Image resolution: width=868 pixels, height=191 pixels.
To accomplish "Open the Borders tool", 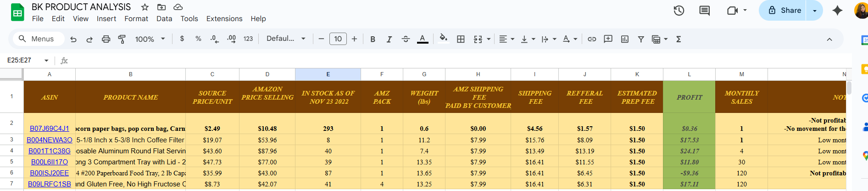I will pyautogui.click(x=461, y=39).
